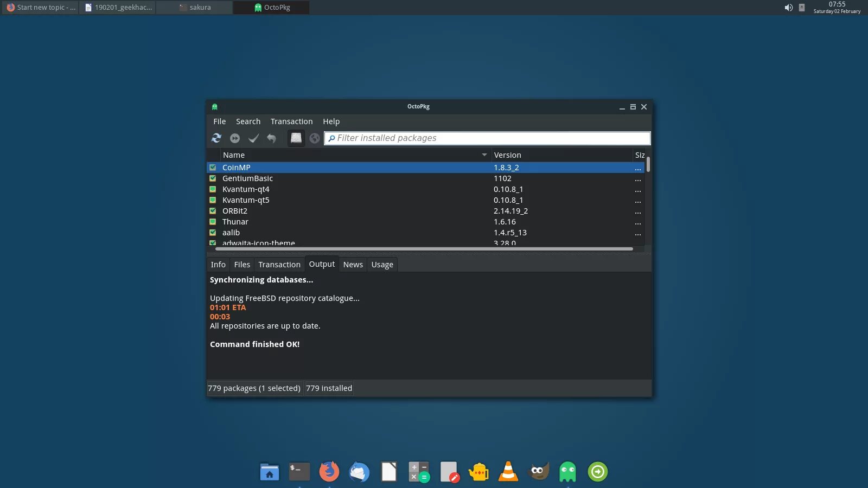Screen dimensions: 868x488
Task: Click '779 packages (1 selected)' status text
Action: pos(254,388)
